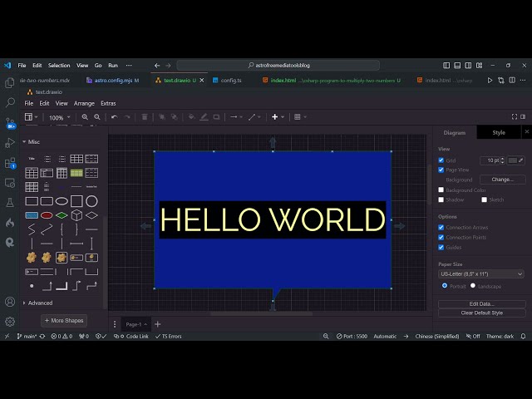Open the US-Letter paper size dropdown

[481, 273]
